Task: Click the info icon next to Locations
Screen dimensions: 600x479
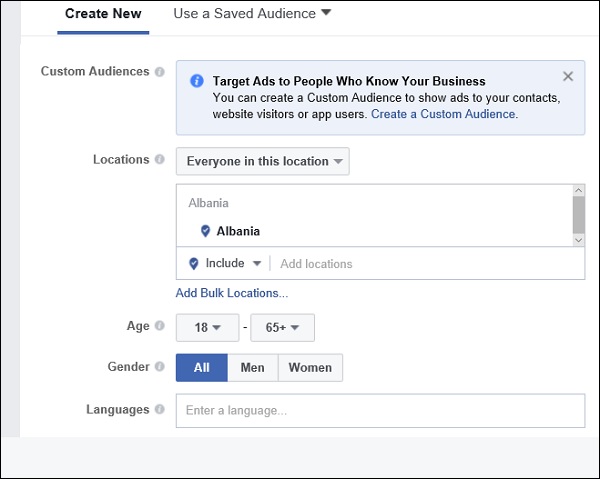Action: coord(160,160)
